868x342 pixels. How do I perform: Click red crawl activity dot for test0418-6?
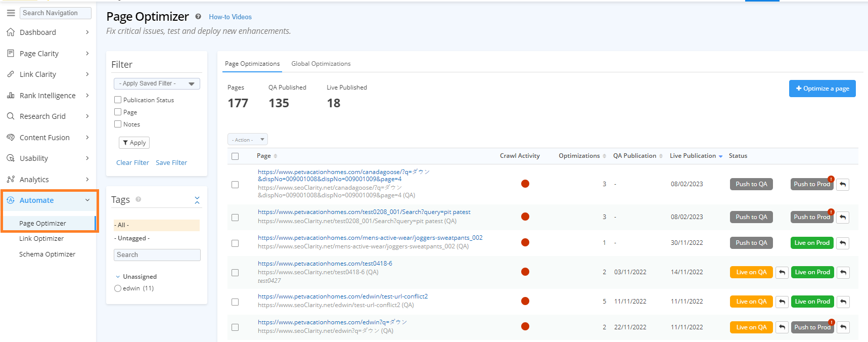point(525,272)
